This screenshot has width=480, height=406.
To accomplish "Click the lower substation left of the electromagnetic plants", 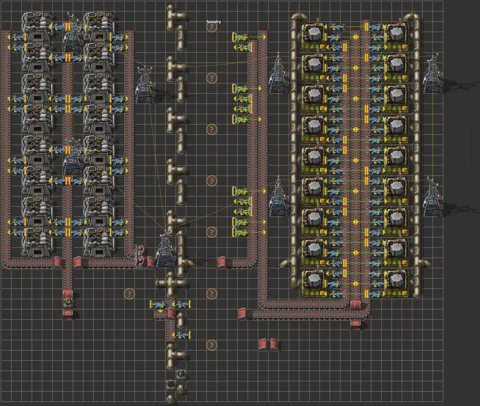I will click(x=278, y=197).
